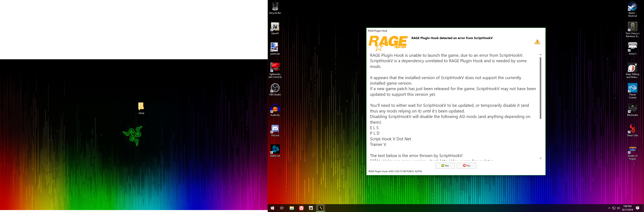Image resolution: width=644 pixels, height=212 pixels.
Task: Expand hidden system tray icons chevron
Action: tap(609, 208)
